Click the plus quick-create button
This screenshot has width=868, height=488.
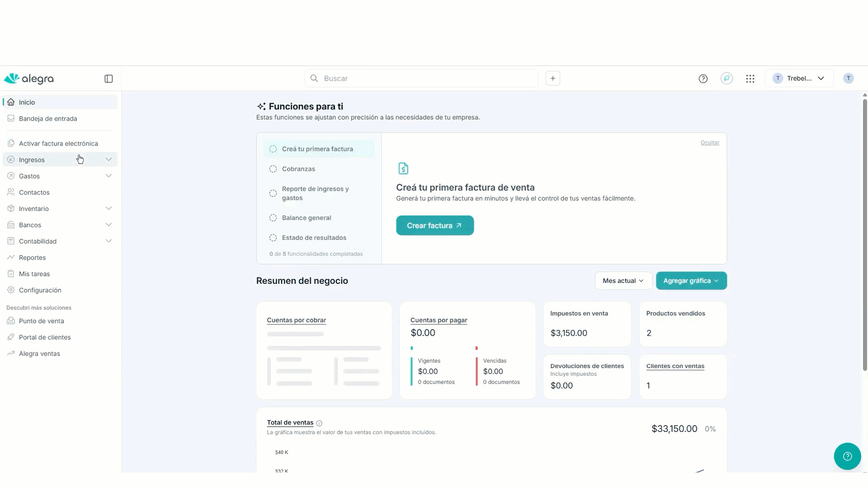pos(552,78)
